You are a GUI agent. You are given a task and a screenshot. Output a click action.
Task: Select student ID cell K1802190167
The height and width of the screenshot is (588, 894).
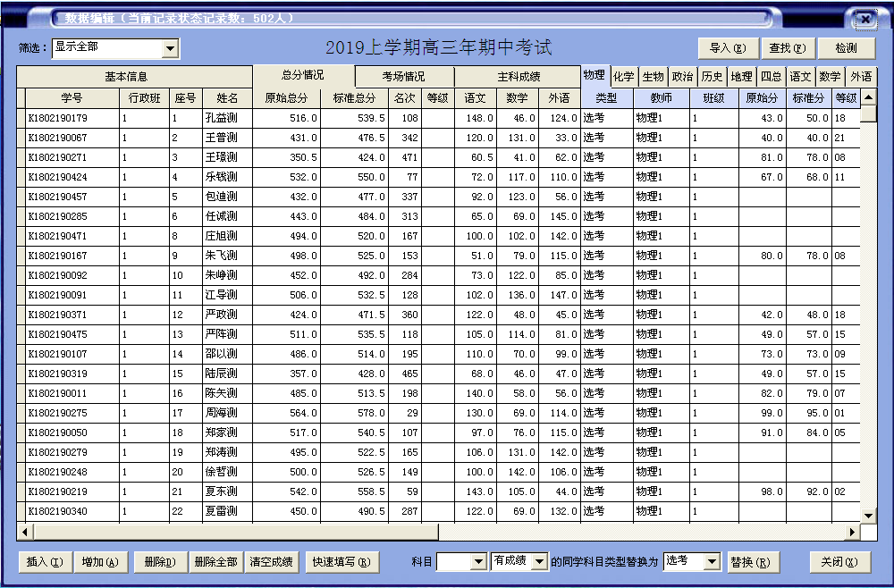(73, 256)
